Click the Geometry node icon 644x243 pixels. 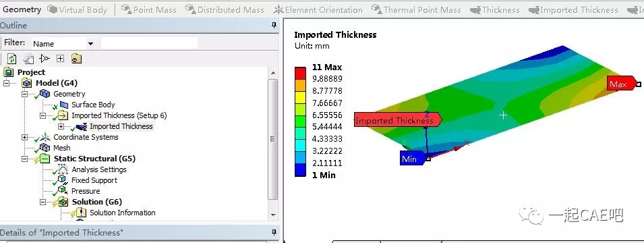tap(45, 94)
